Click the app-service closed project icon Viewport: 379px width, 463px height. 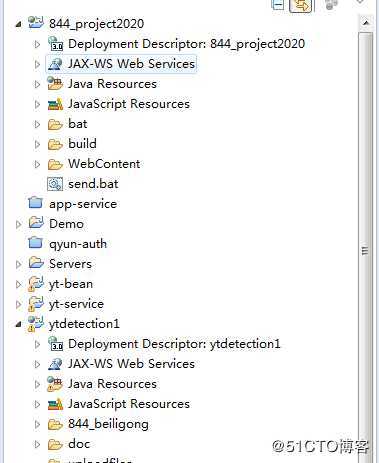[x=35, y=203]
